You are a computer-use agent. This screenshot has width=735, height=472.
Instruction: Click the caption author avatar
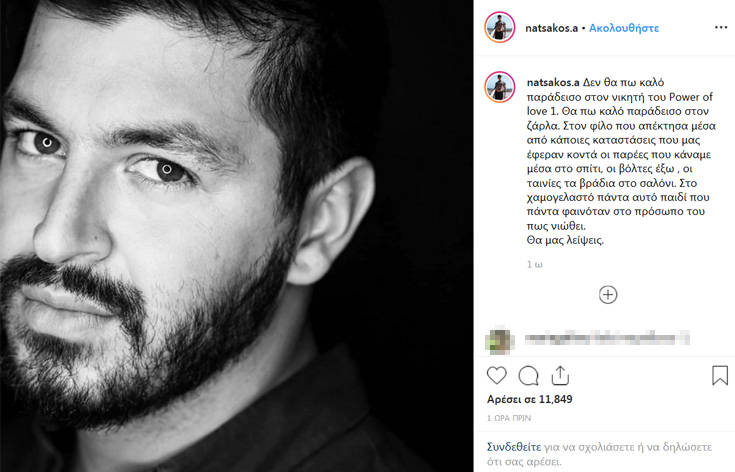click(500, 87)
